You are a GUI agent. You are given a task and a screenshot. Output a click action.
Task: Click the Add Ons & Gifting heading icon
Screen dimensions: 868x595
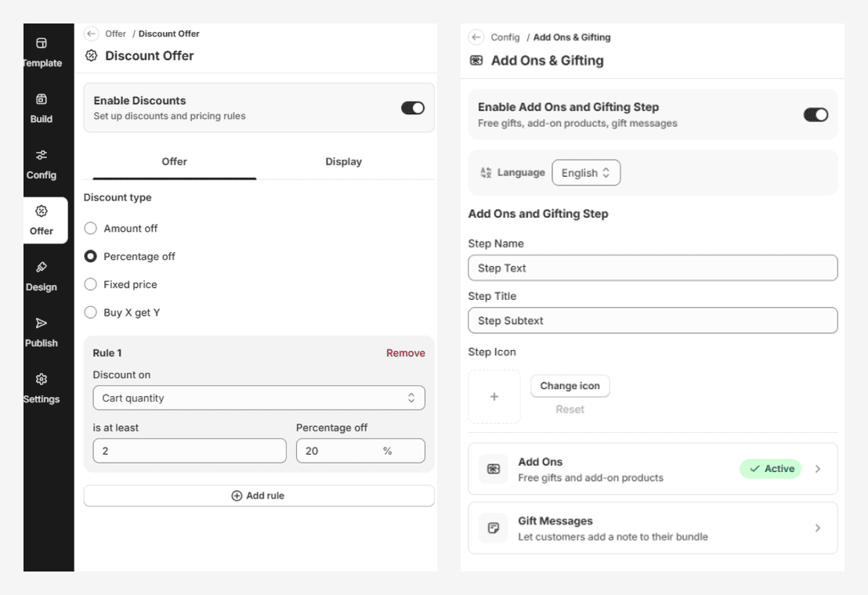[476, 60]
